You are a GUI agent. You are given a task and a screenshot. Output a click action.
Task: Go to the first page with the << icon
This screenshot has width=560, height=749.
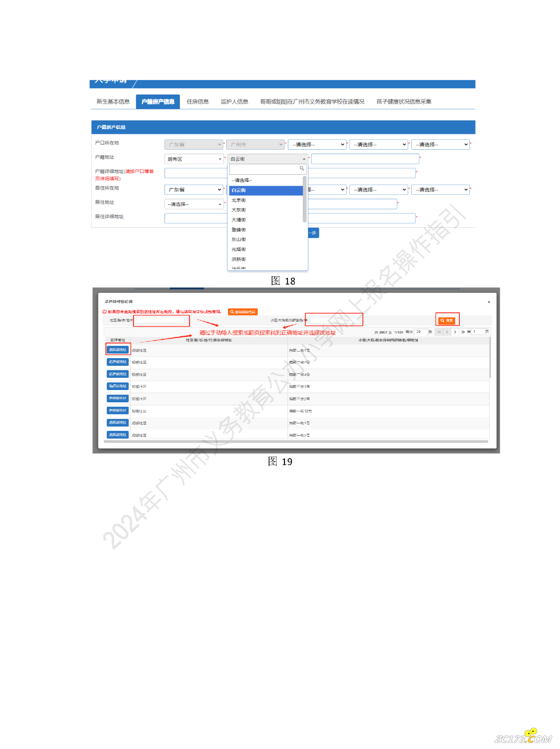click(x=439, y=332)
